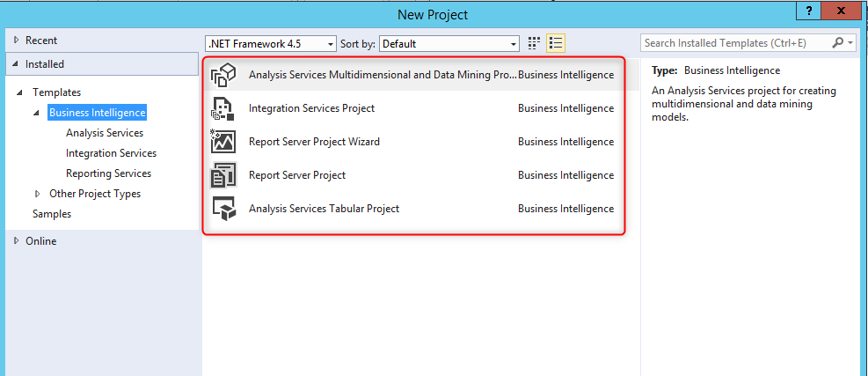The width and height of the screenshot is (868, 376).
Task: Click the Integration Services Project name
Action: 311,108
